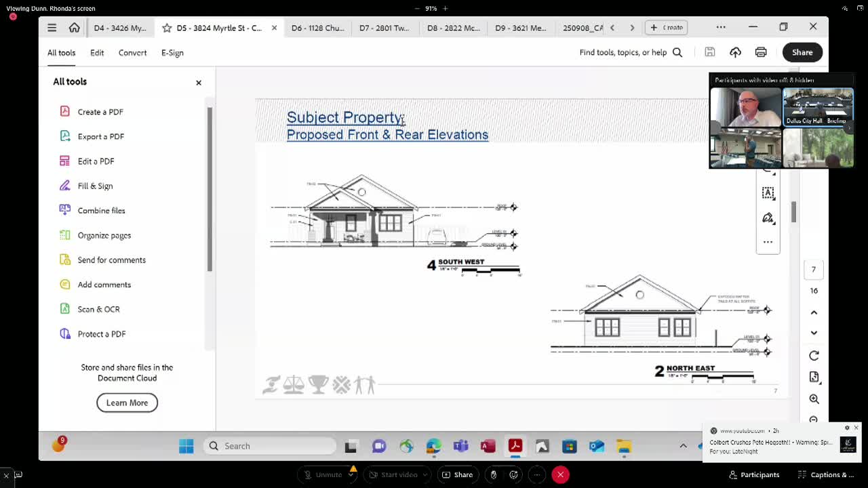Open the Acrobat hamburger menu

click(x=52, y=28)
